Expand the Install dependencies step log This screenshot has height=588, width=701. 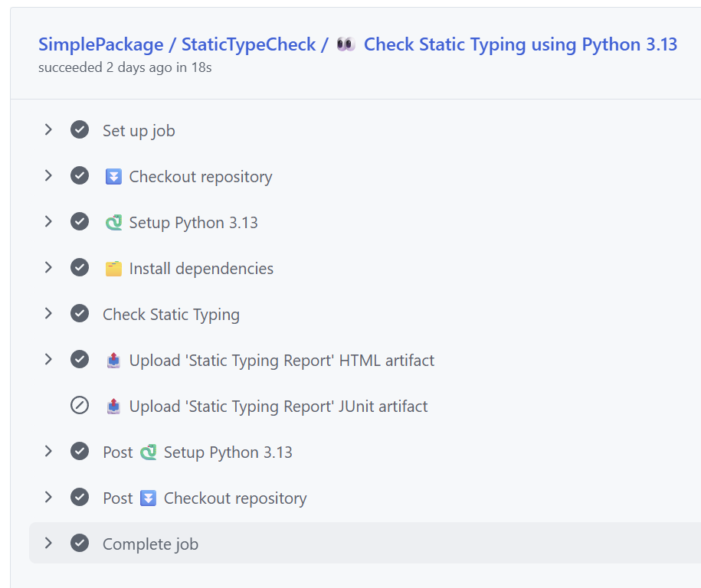click(48, 268)
